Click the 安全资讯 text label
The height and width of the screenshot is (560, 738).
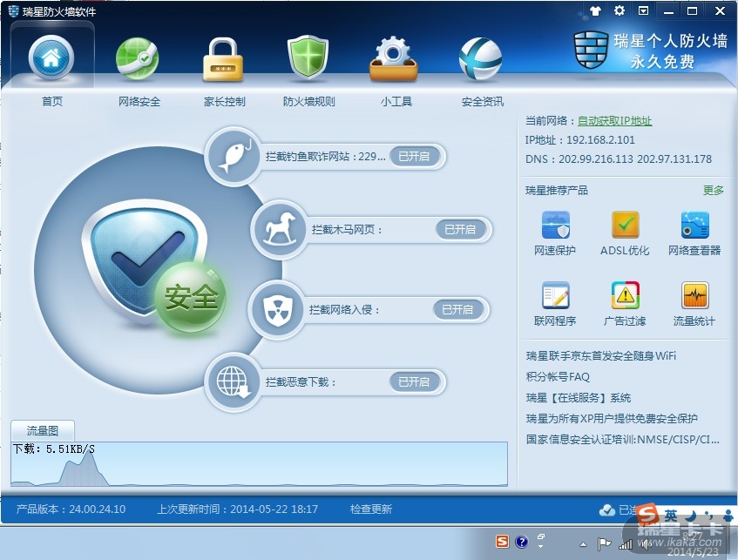click(x=483, y=102)
